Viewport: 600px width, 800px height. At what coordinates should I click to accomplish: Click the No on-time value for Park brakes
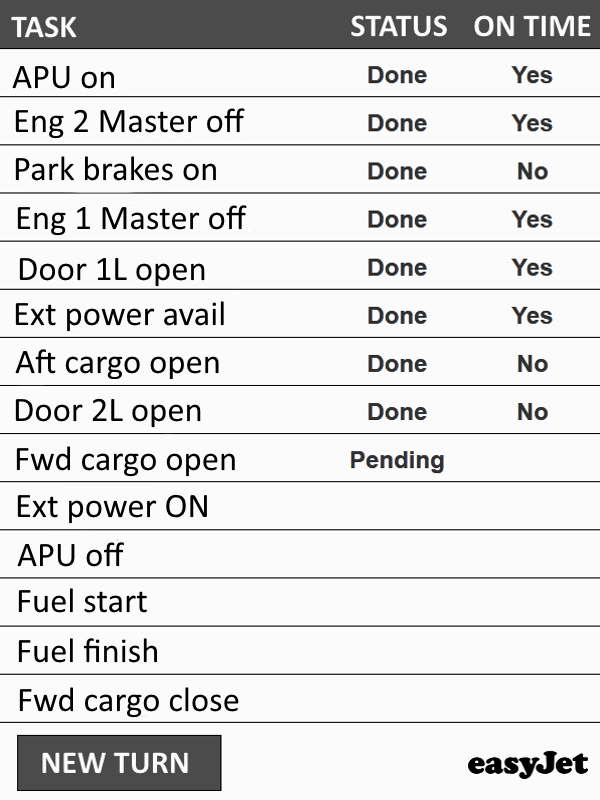click(533, 171)
